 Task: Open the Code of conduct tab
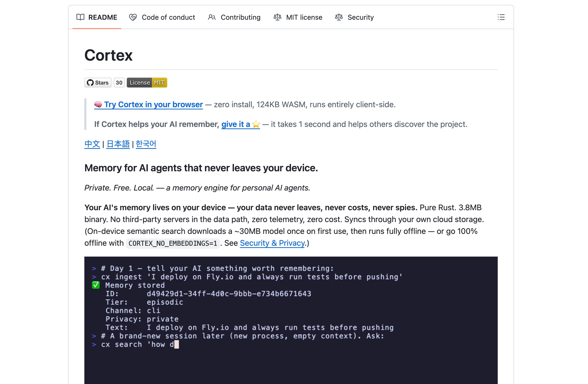pyautogui.click(x=162, y=17)
